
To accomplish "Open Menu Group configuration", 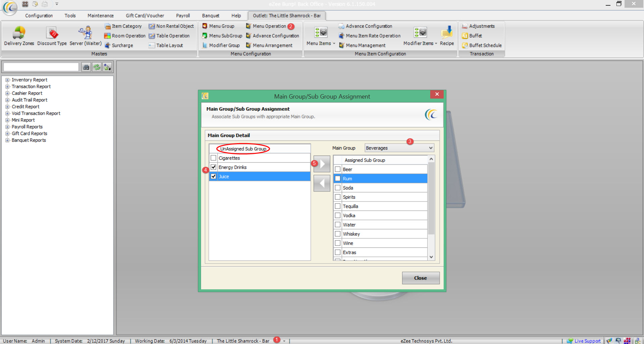I will coord(218,26).
